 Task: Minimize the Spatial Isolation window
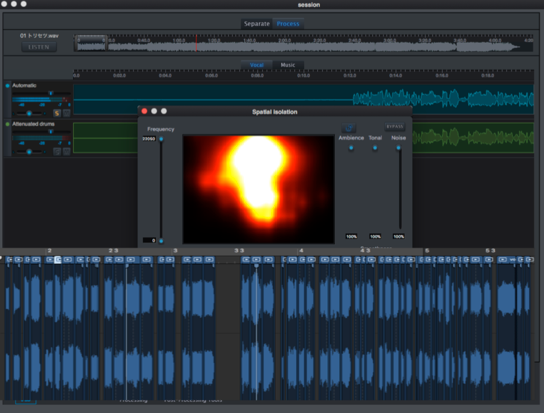tap(154, 111)
